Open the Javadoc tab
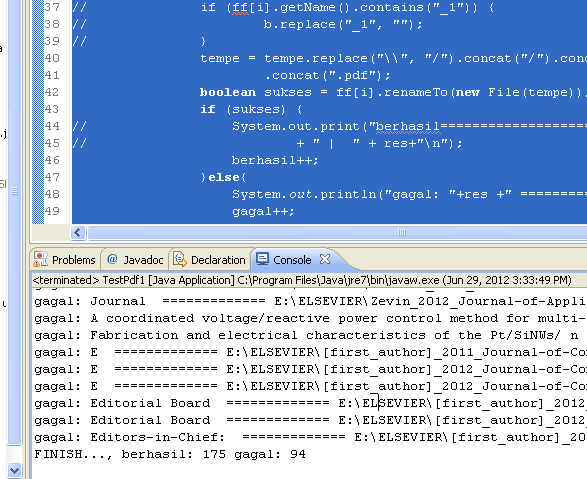Screen dimensions: 587x479 135,259
